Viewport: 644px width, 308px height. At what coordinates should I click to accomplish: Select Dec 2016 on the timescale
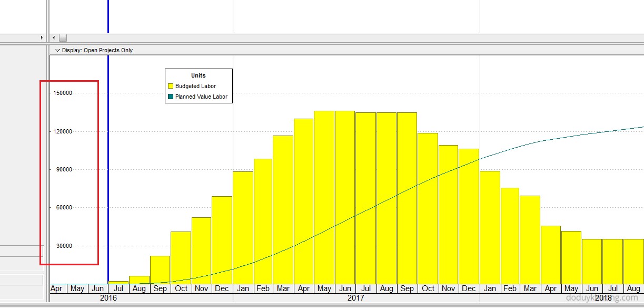coord(222,288)
